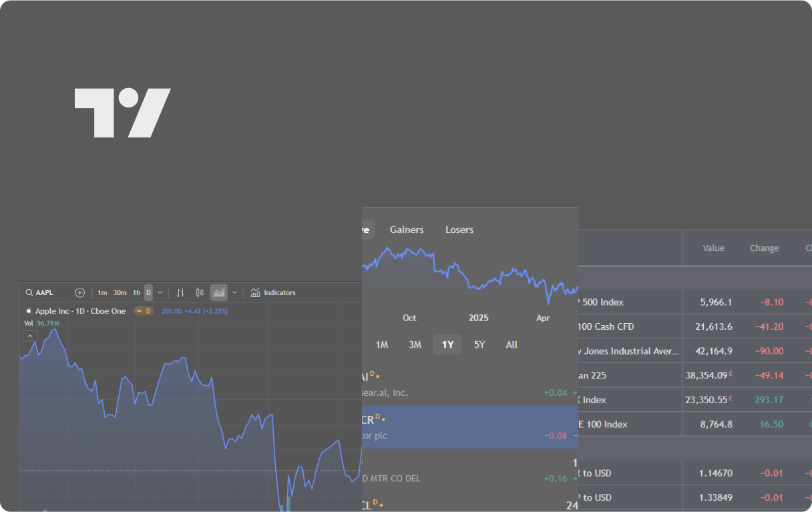Click the change −41.20
Viewport: 812px width, 512px height.
point(769,326)
